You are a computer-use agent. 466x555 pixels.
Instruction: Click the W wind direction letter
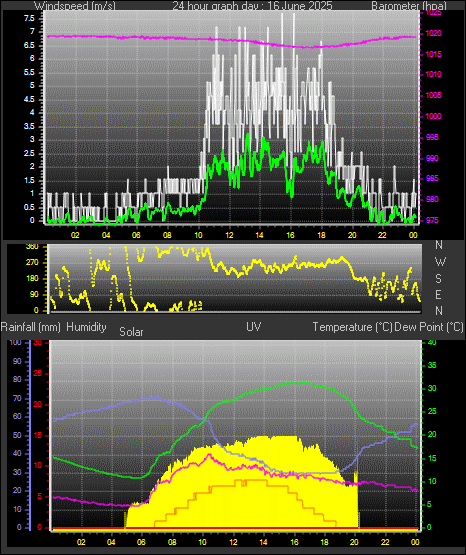pyautogui.click(x=440, y=262)
